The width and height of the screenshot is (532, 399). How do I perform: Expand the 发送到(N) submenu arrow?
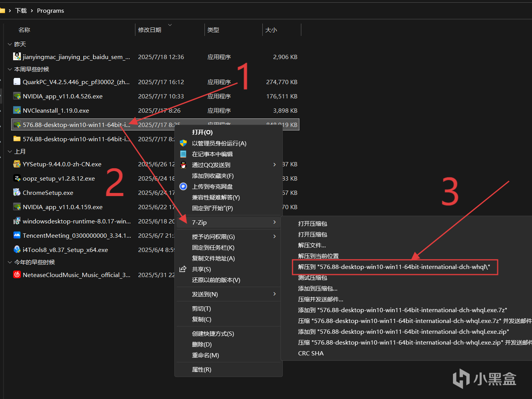pos(274,294)
